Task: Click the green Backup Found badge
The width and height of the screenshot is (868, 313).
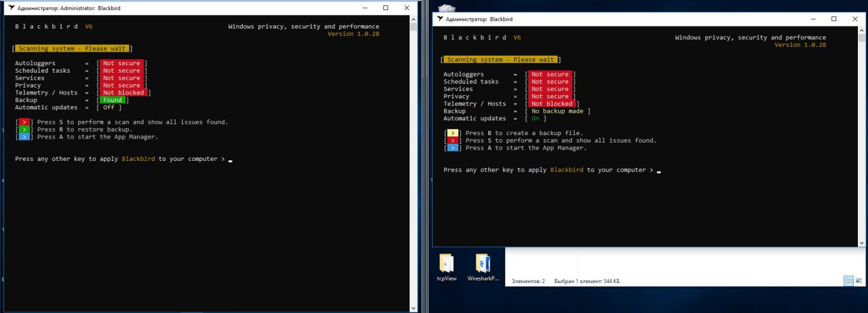Action: click(x=113, y=100)
